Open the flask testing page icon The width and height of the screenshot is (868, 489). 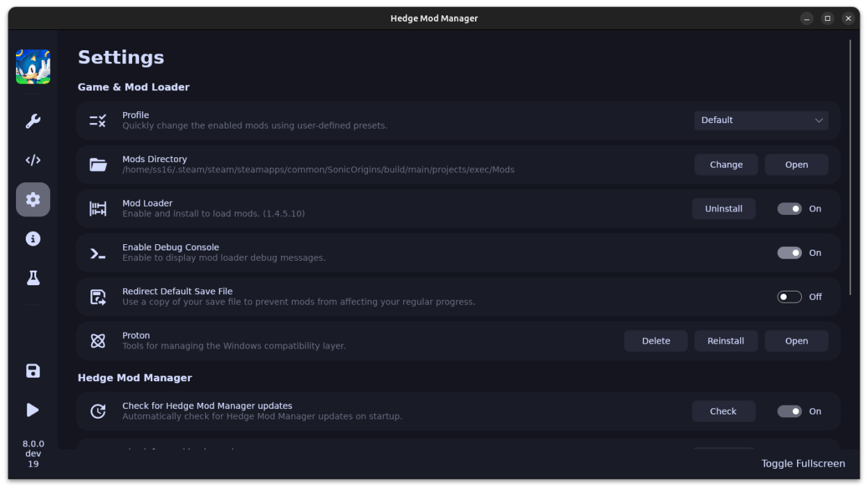click(33, 278)
